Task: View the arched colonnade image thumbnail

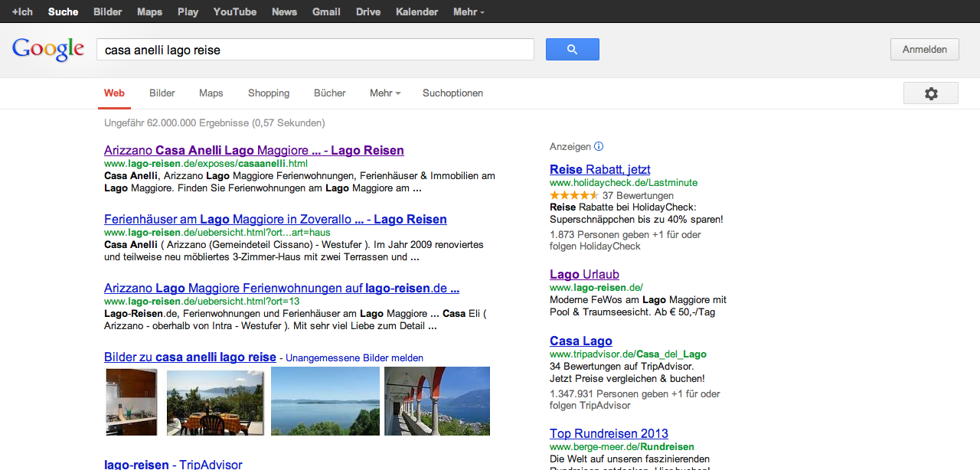Action: (436, 402)
